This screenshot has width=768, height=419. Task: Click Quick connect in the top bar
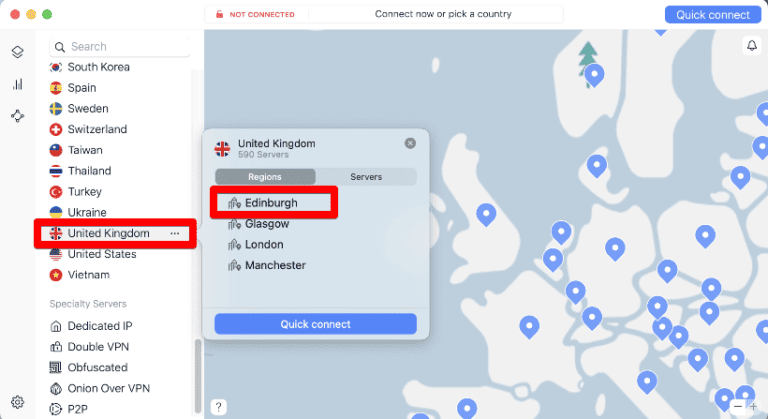point(713,15)
